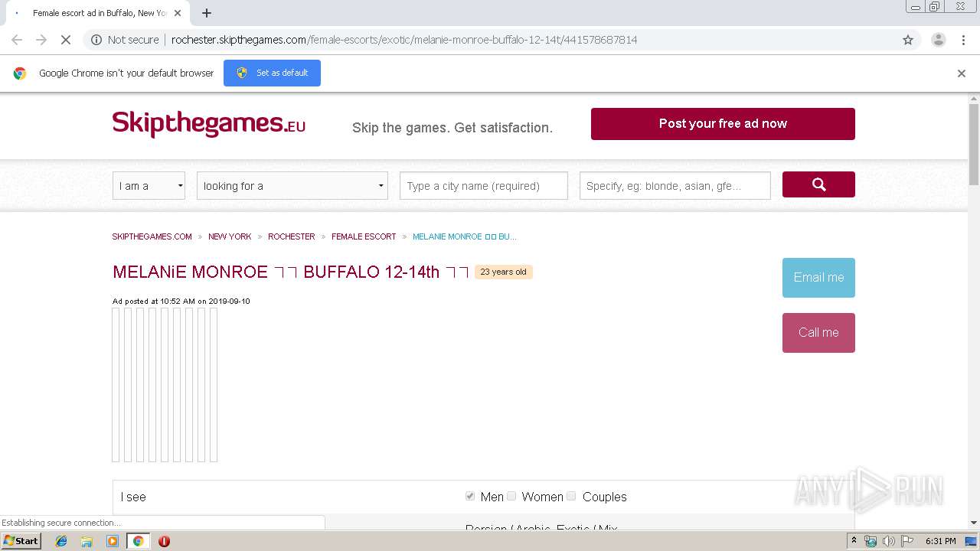Switch to Chrome taskbar icon
This screenshot has height=551, width=980.
coord(138,541)
